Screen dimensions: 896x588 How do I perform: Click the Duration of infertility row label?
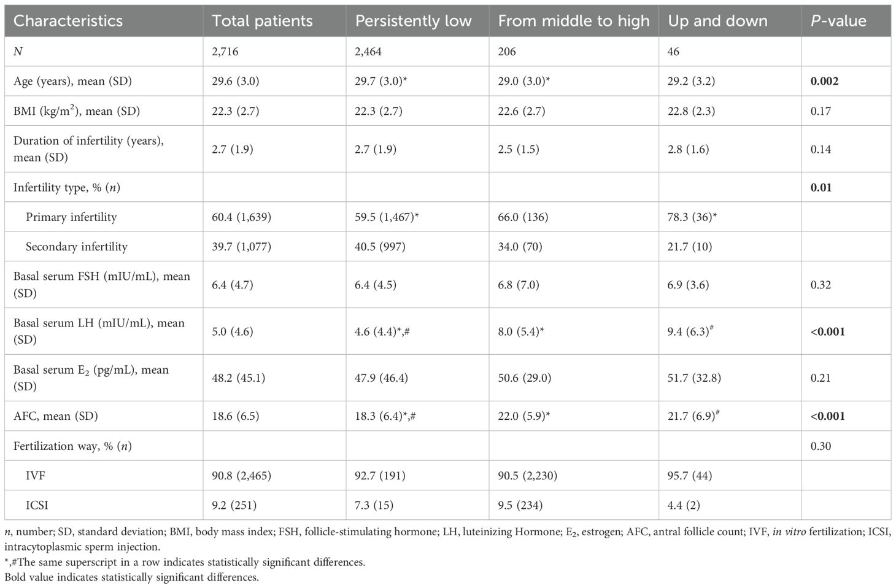[x=88, y=149]
